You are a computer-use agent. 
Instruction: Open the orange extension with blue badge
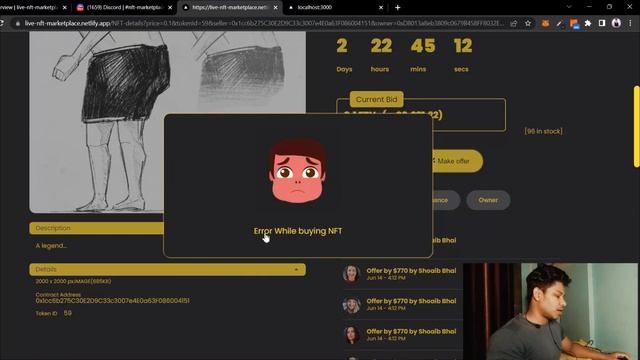coord(574,24)
